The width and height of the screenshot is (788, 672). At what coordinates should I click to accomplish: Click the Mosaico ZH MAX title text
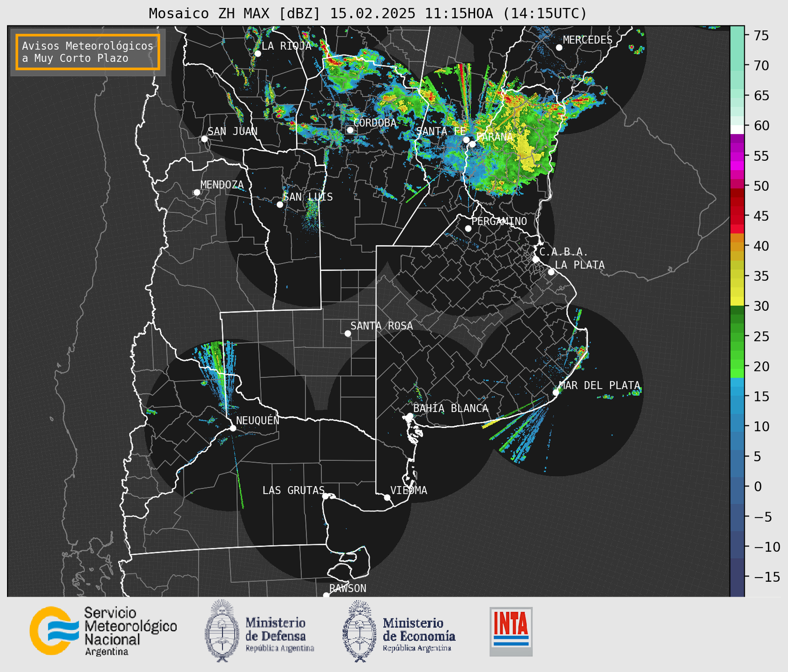368,14
